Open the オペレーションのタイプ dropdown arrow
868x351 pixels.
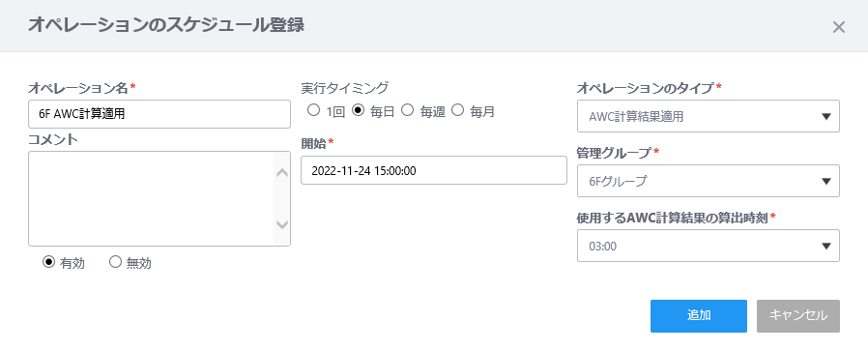pos(826,116)
